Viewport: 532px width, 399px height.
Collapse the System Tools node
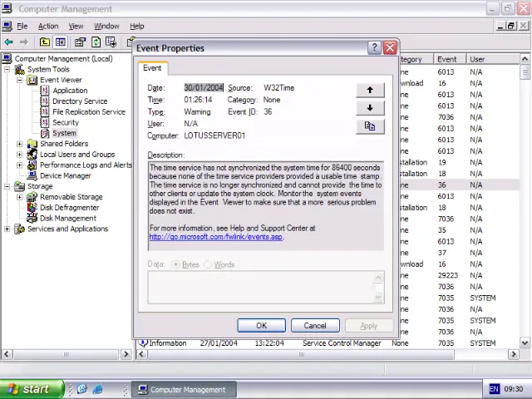pos(7,69)
